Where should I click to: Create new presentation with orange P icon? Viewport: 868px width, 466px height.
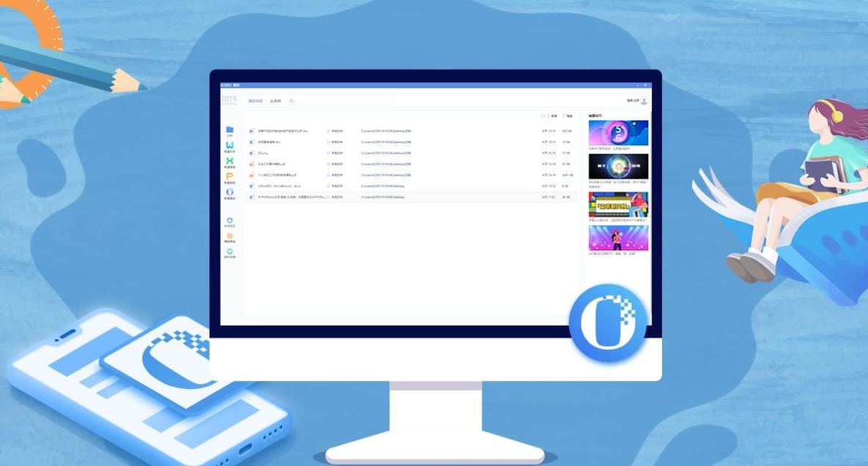point(229,176)
